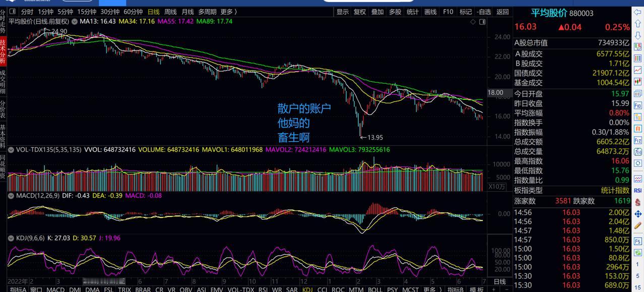Click the 叠加 overlay button
Screen dimensions: 644x292
coord(377,12)
